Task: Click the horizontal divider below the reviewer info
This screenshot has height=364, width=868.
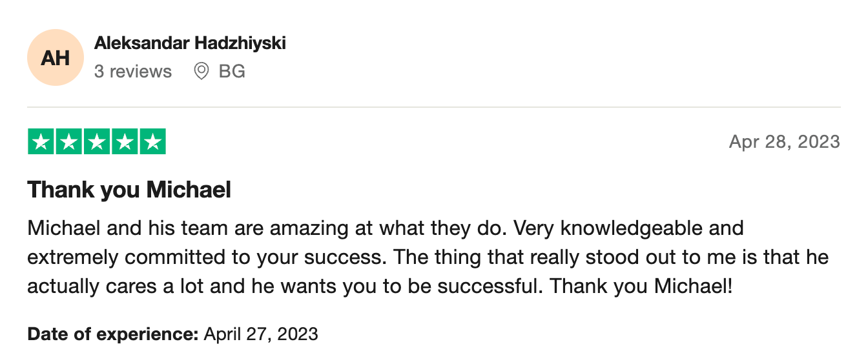Action: coord(434,107)
